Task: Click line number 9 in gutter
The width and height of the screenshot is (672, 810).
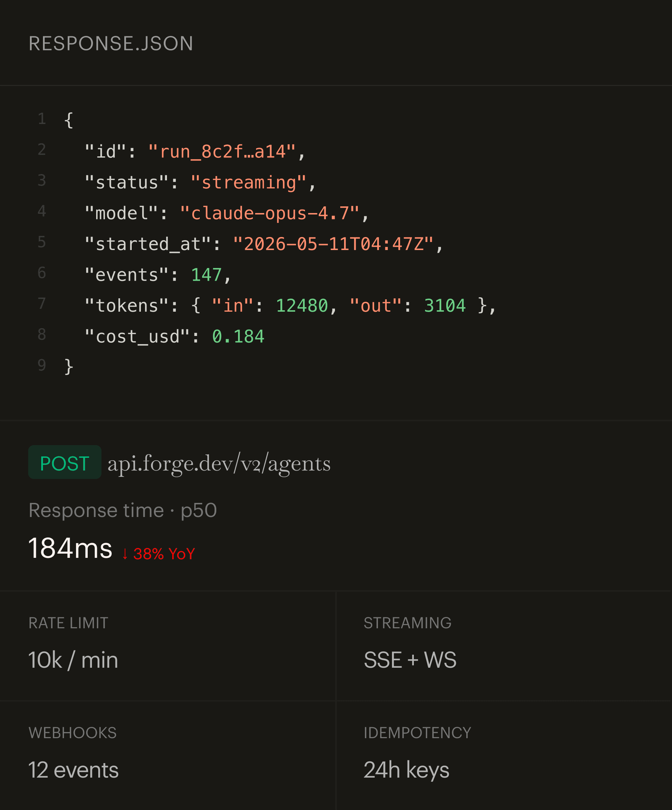Action: coord(42,365)
